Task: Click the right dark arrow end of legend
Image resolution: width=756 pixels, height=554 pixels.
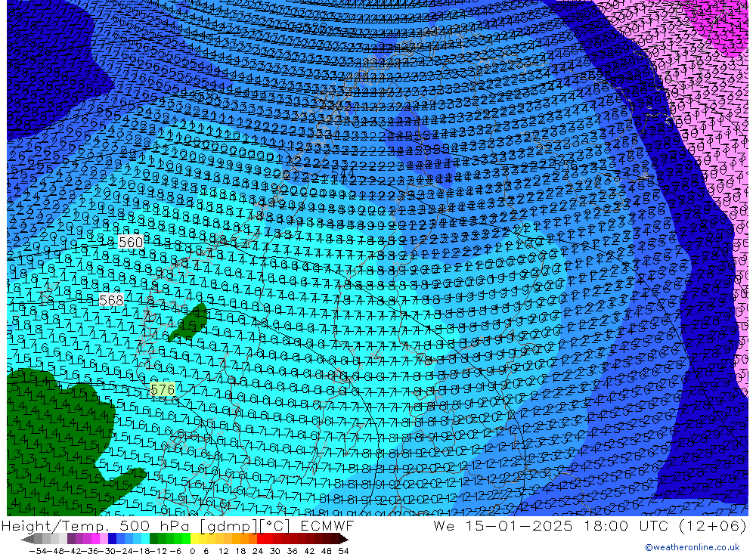Action: tap(343, 539)
